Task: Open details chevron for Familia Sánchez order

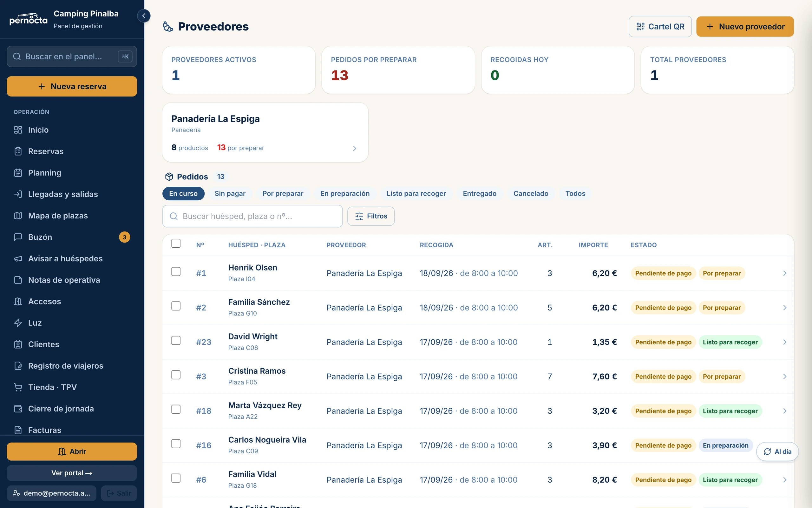Action: [x=784, y=308]
